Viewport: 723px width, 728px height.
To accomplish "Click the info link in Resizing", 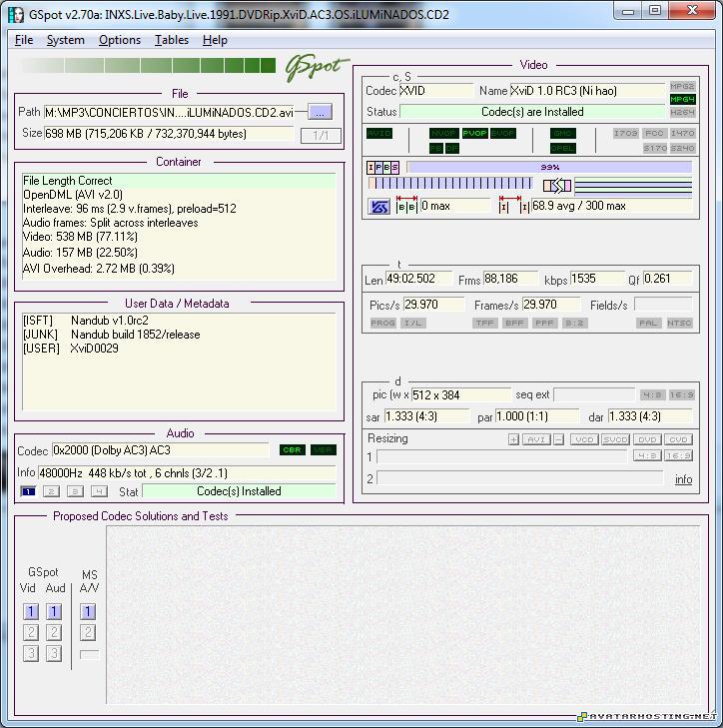I will [683, 479].
